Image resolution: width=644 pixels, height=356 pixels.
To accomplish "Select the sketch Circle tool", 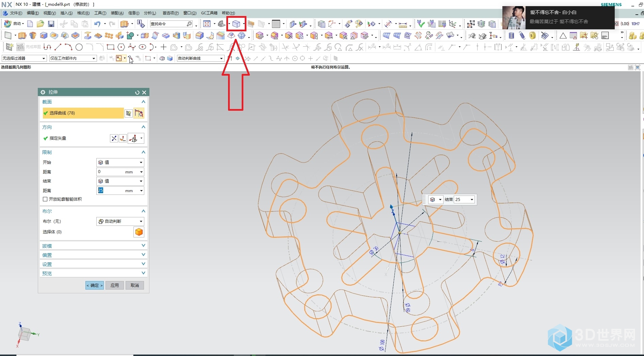I will 79,47.
